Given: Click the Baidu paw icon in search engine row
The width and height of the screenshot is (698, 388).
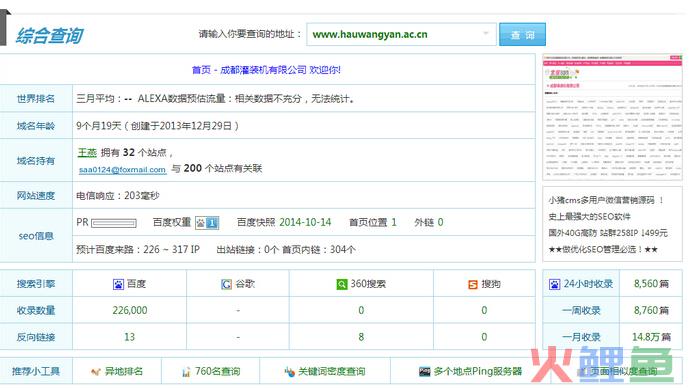Looking at the screenshot, I should (x=118, y=284).
